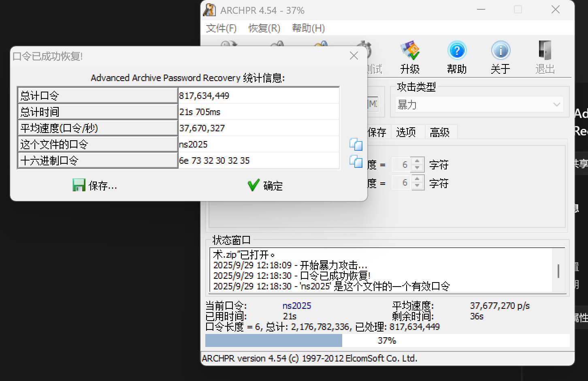The width and height of the screenshot is (588, 381).
Task: Open the Help (帮助(H)) menu
Action: pos(308,28)
